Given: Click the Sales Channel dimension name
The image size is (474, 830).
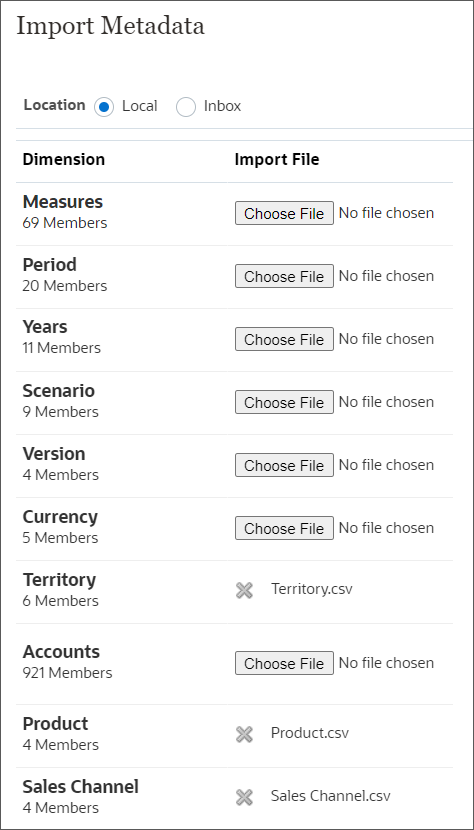Looking at the screenshot, I should tap(81, 787).
